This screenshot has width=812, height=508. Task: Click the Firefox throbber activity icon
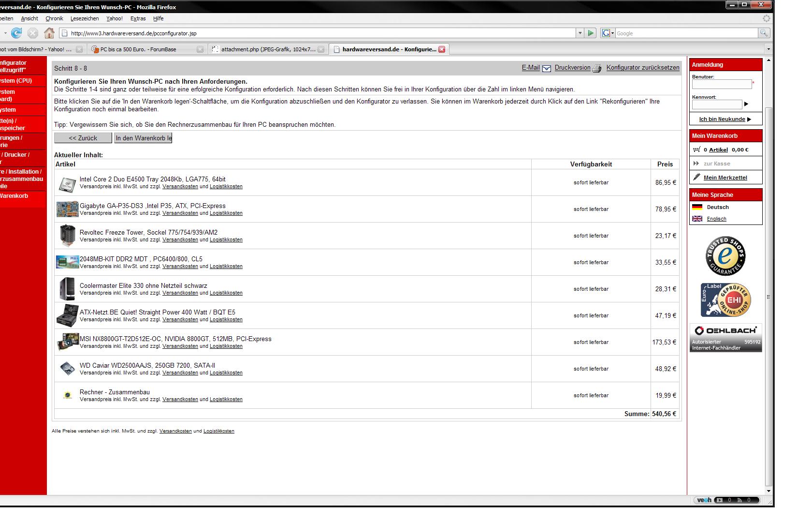click(767, 18)
